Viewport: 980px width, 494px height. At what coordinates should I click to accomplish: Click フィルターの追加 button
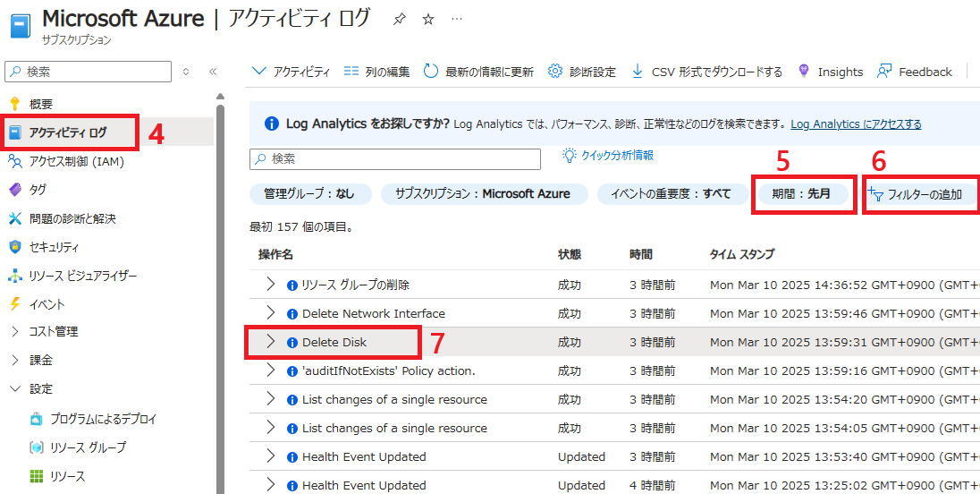pyautogui.click(x=920, y=194)
